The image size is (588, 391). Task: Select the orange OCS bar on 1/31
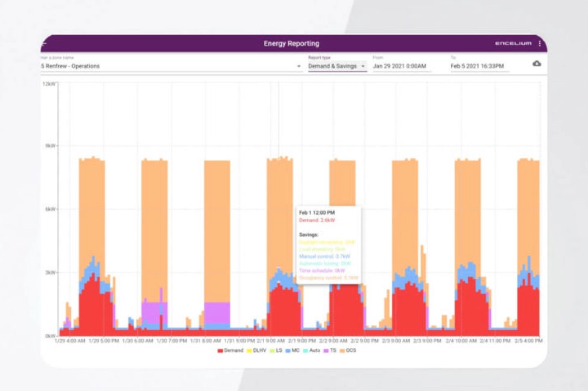(217, 231)
